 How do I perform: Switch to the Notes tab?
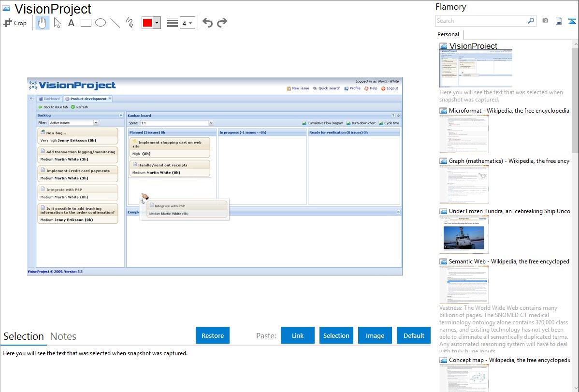pyautogui.click(x=63, y=336)
